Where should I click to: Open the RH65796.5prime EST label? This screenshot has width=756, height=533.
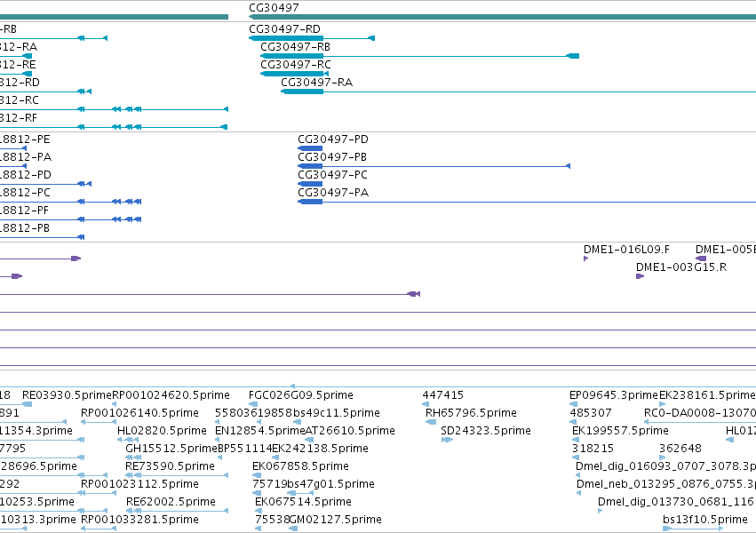click(471, 413)
